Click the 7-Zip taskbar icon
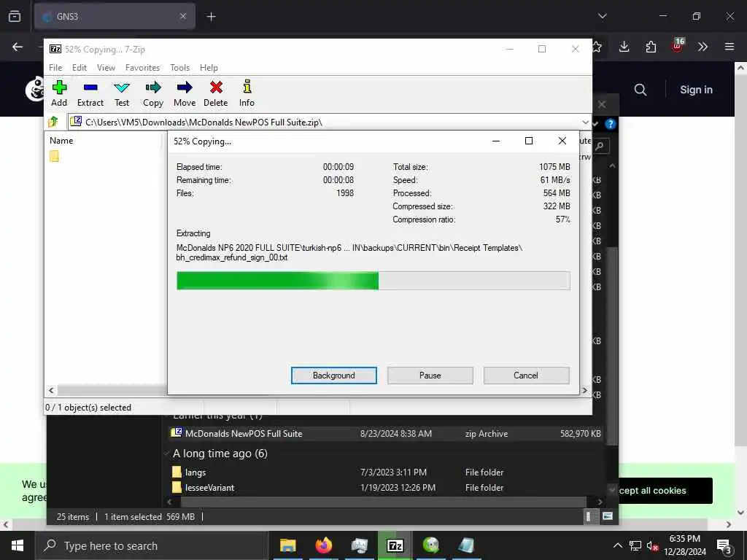The height and width of the screenshot is (560, 747). coord(395,545)
